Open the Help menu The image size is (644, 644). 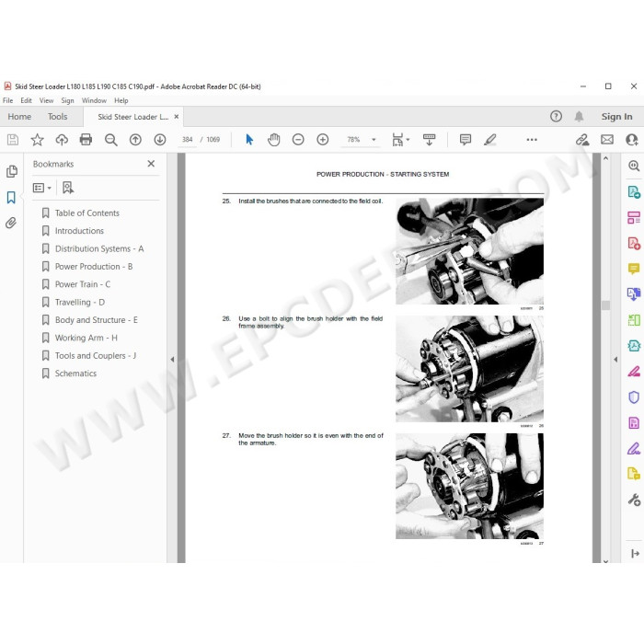[x=121, y=100]
